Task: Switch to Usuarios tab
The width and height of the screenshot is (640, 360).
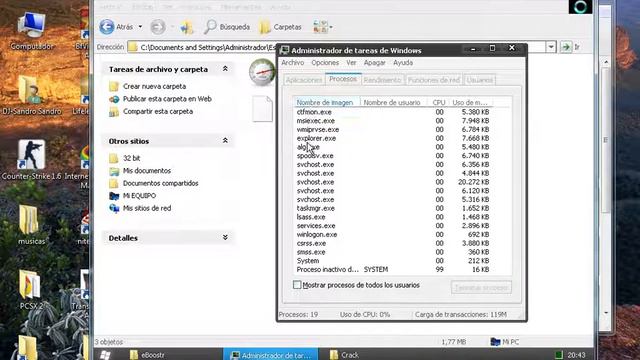Action: 480,80
